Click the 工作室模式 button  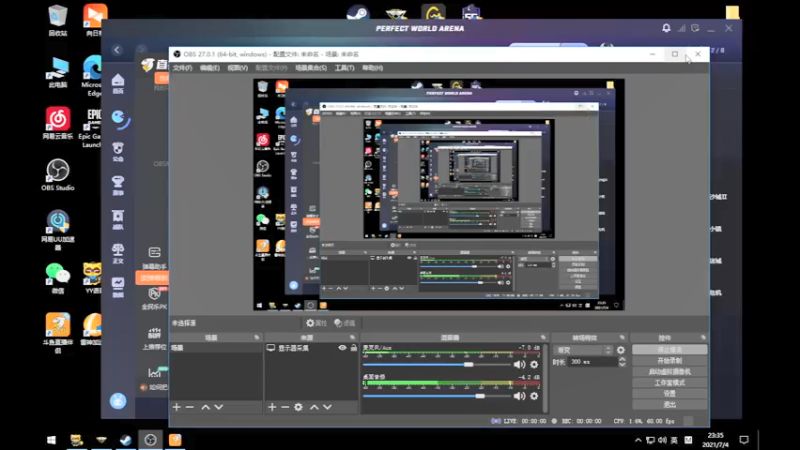(x=669, y=383)
